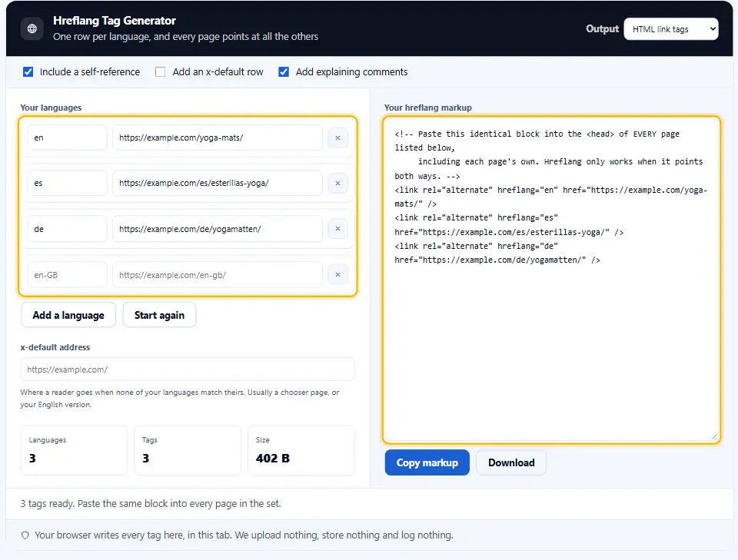Click the 'x-default address' label
This screenshot has height=560, width=738.
55,347
